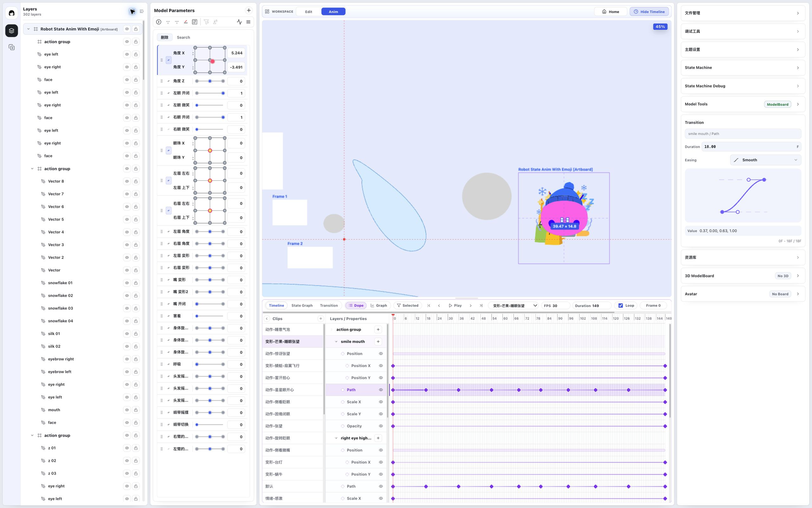The height and width of the screenshot is (508, 812).
Task: Toggle visibility of snowflake 01 layer
Action: click(126, 283)
